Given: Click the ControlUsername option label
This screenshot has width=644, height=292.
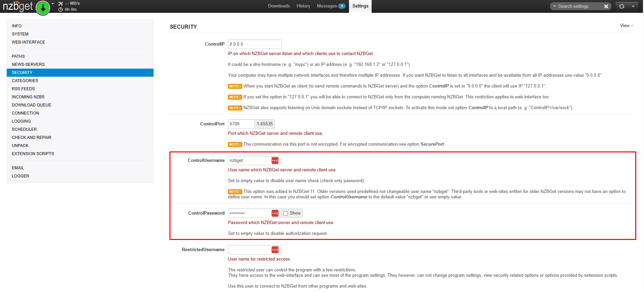Looking at the screenshot, I should 206,161.
